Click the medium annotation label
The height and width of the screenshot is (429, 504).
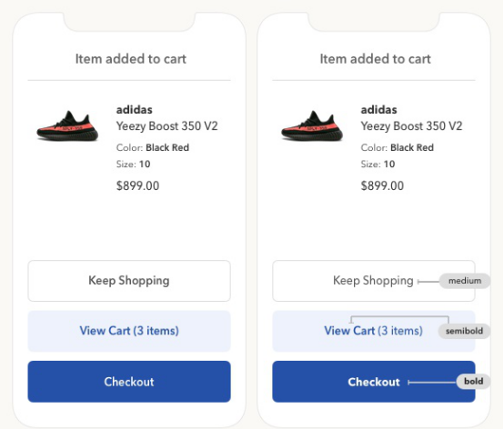[x=465, y=281]
